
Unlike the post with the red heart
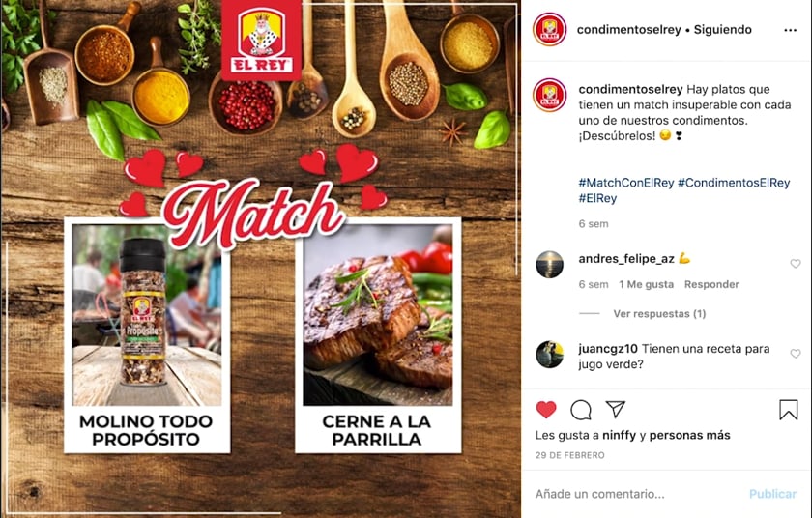(x=546, y=410)
